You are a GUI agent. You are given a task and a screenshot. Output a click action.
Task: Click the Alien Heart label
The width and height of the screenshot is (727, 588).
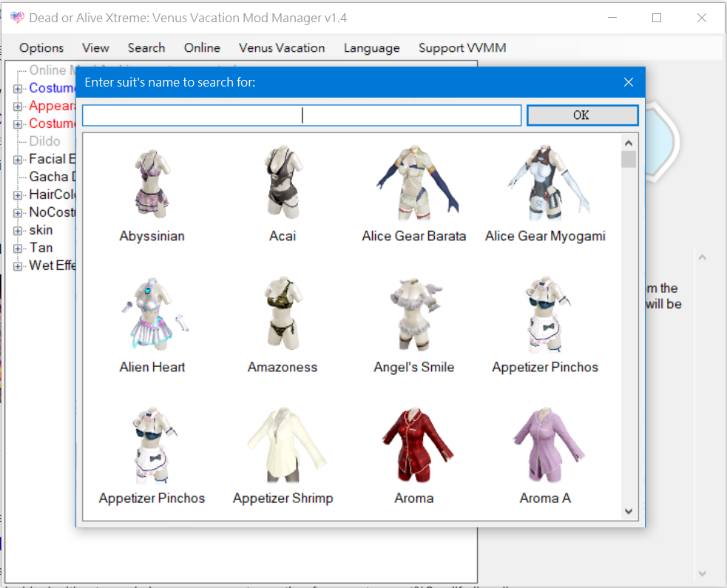[152, 368]
